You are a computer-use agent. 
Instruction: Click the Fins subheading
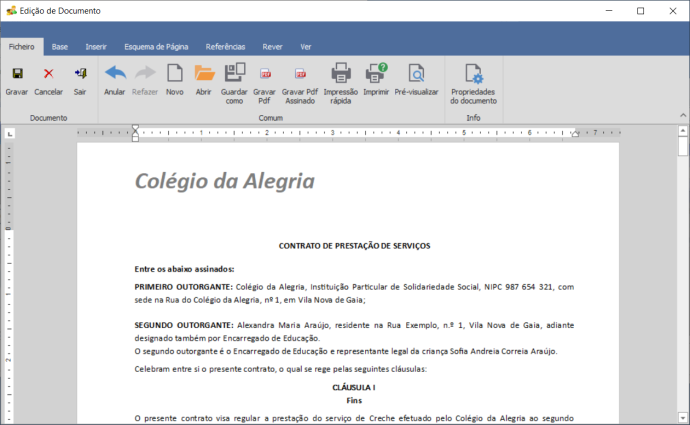coord(354,401)
